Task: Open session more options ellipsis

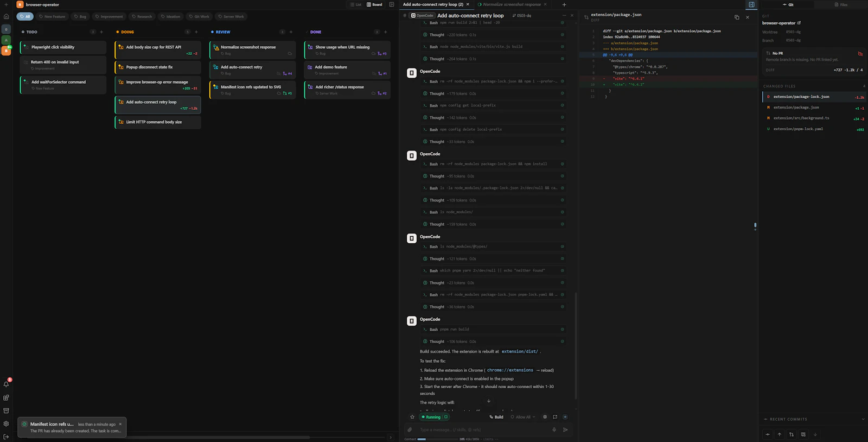Action: tap(564, 15)
